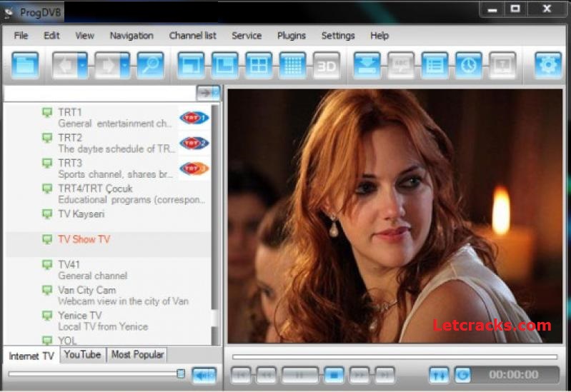Select the TRT2 channel
Image resolution: width=571 pixels, height=392 pixels.
[x=107, y=143]
